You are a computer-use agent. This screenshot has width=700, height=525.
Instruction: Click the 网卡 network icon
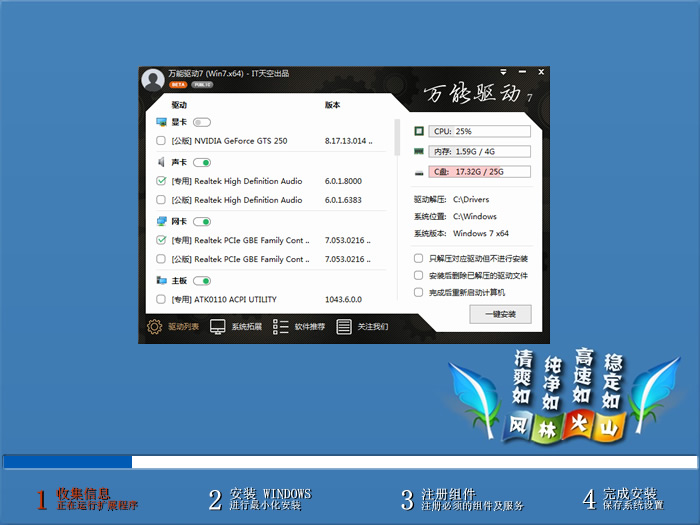click(x=161, y=221)
